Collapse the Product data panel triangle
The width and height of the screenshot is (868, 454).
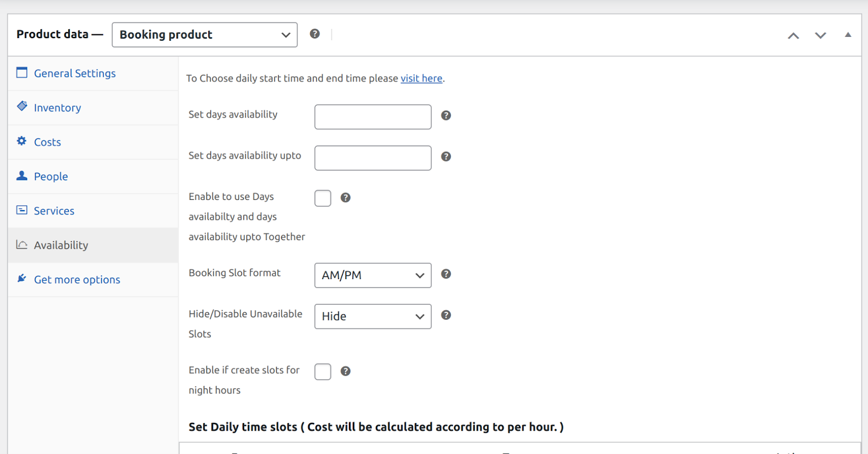[848, 35]
